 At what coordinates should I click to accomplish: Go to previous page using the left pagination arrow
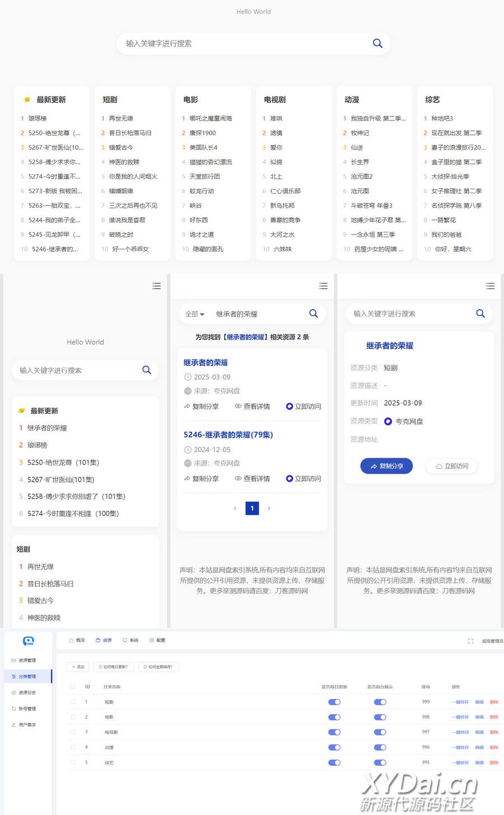pyautogui.click(x=235, y=509)
